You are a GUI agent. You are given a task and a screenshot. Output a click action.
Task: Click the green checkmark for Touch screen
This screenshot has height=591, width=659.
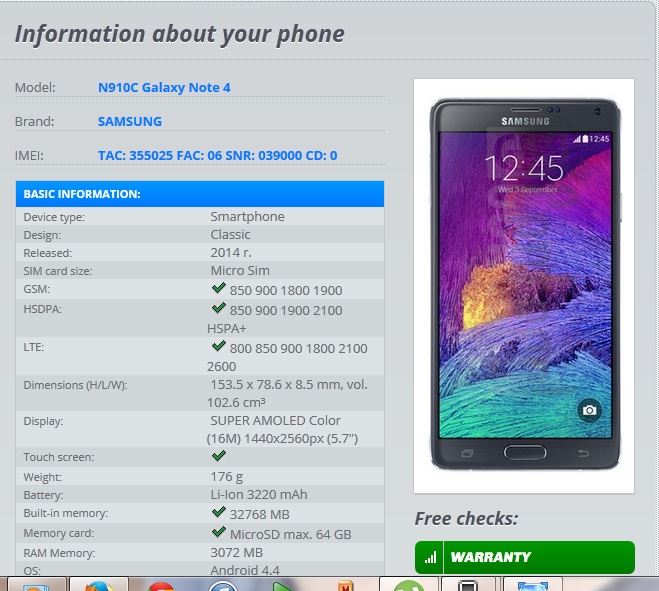[219, 455]
